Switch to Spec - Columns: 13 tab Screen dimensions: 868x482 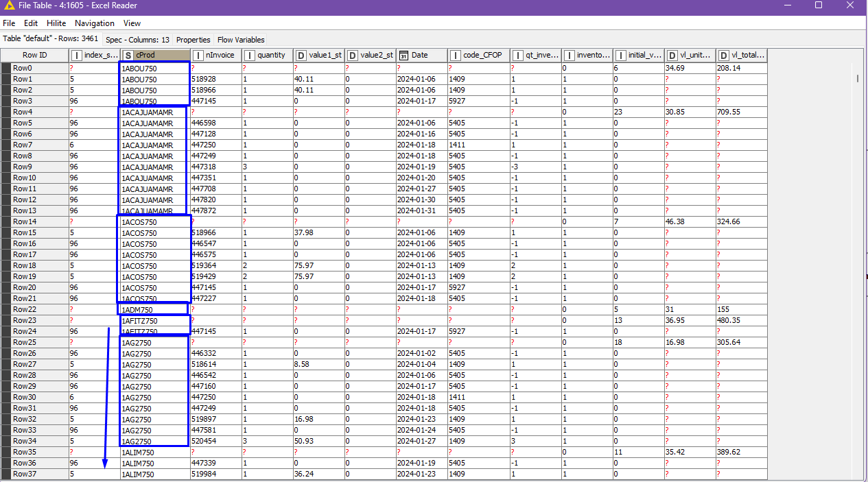click(x=137, y=39)
